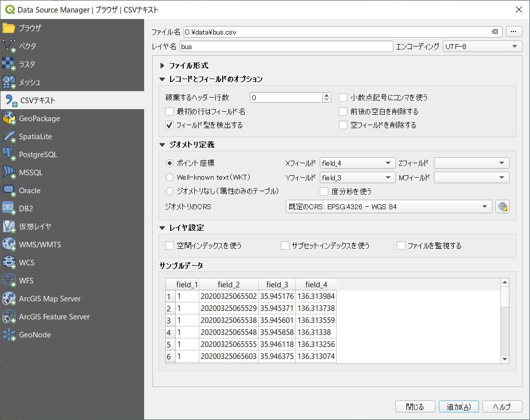Click the select CRS globe button
The width and height of the screenshot is (530, 420).
[502, 207]
